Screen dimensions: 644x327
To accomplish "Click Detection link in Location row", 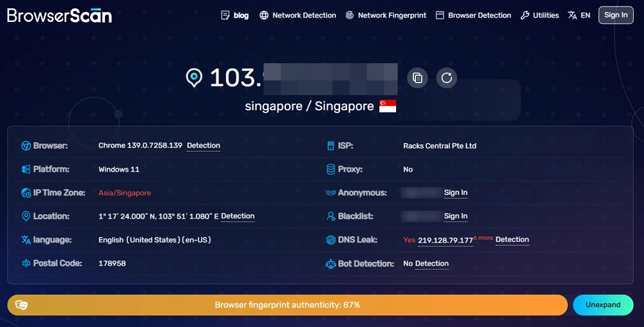I will click(x=238, y=216).
